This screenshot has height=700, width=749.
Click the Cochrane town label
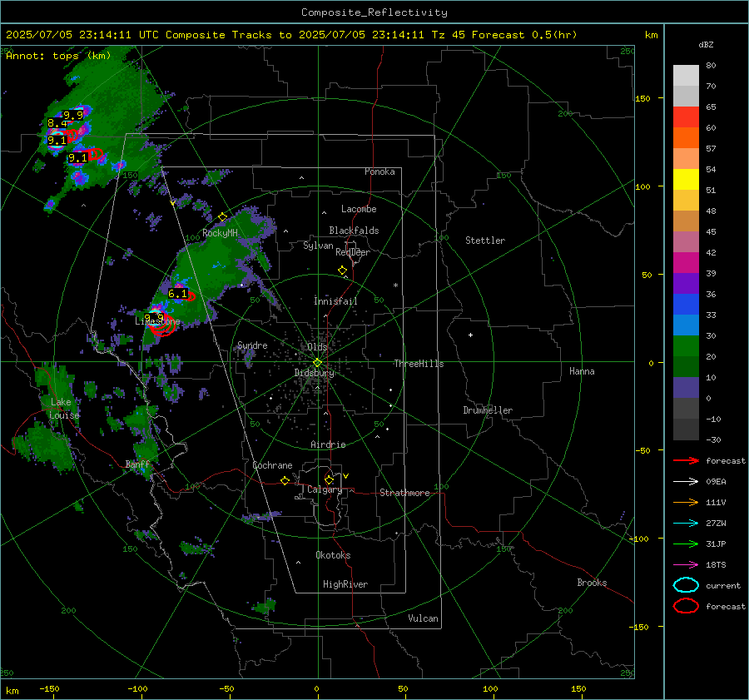(x=272, y=465)
